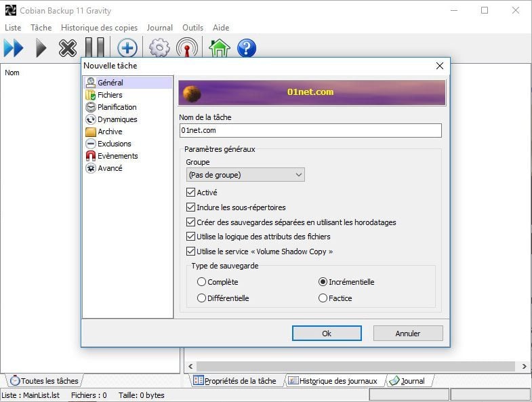Disable the Volume Shadow Copy service checkbox
The height and width of the screenshot is (402, 532).
tap(190, 252)
